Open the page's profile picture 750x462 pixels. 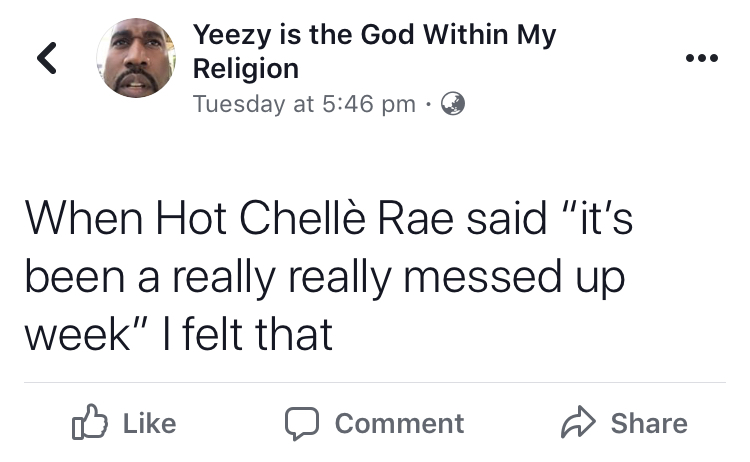(135, 58)
